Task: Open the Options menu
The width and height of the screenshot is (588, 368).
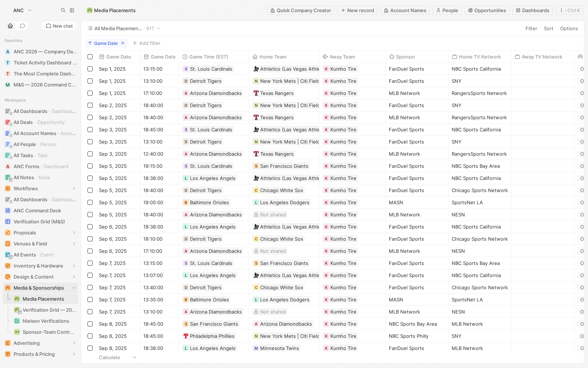Action: [x=569, y=29]
